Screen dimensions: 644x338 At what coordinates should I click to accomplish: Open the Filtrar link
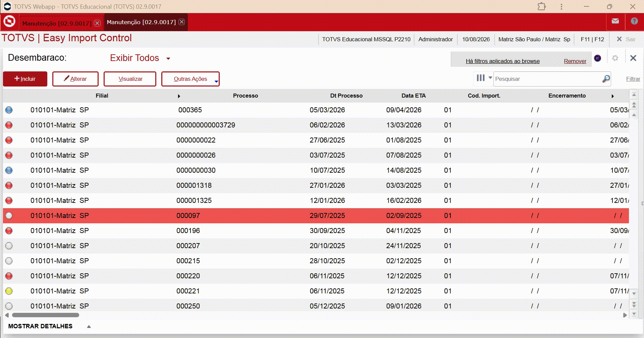tap(633, 79)
